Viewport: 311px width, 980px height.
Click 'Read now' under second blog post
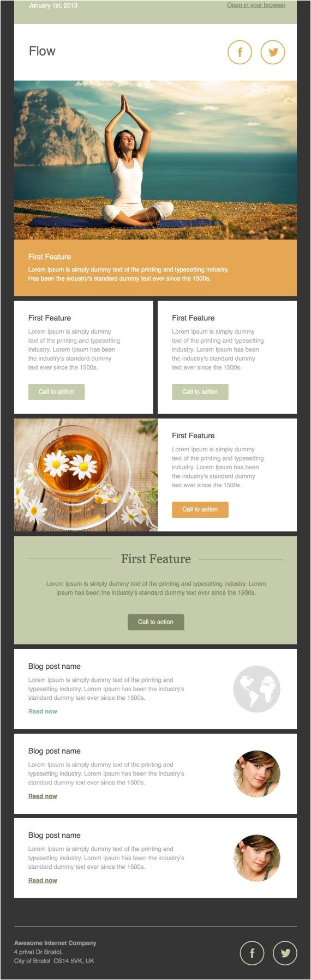pyautogui.click(x=43, y=796)
